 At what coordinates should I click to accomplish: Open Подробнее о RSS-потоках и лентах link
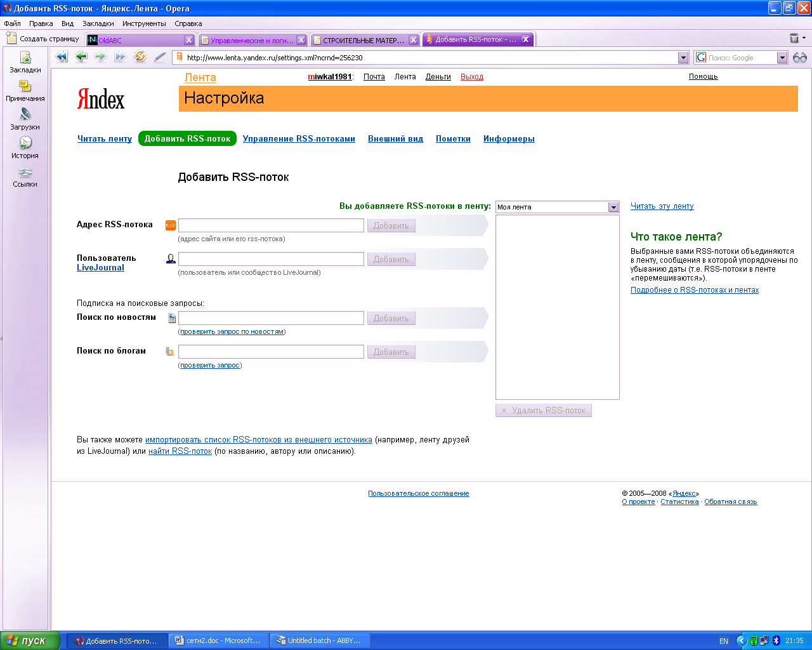click(x=695, y=290)
